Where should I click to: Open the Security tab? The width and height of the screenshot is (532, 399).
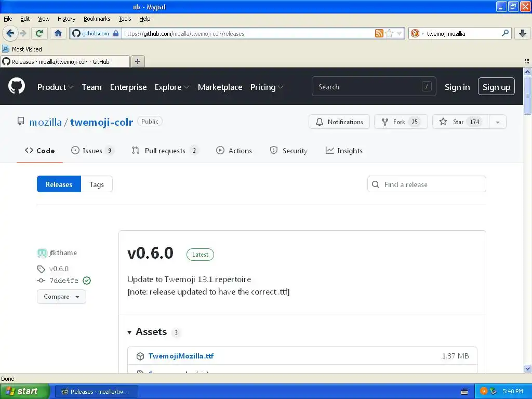pos(289,151)
